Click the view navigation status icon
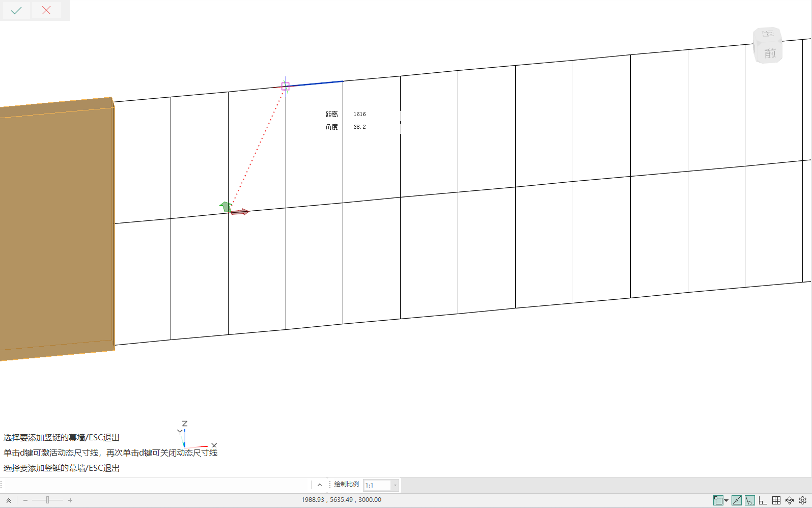 click(x=790, y=500)
